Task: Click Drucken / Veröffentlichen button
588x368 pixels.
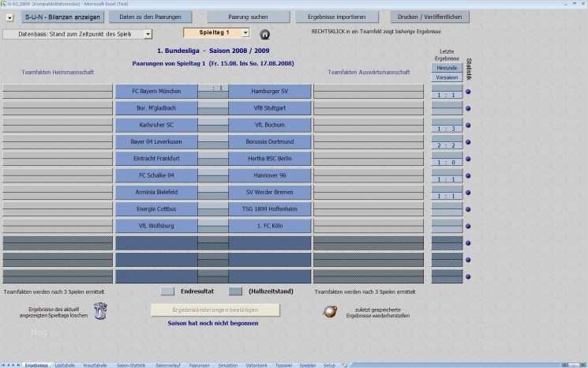Action: point(429,17)
